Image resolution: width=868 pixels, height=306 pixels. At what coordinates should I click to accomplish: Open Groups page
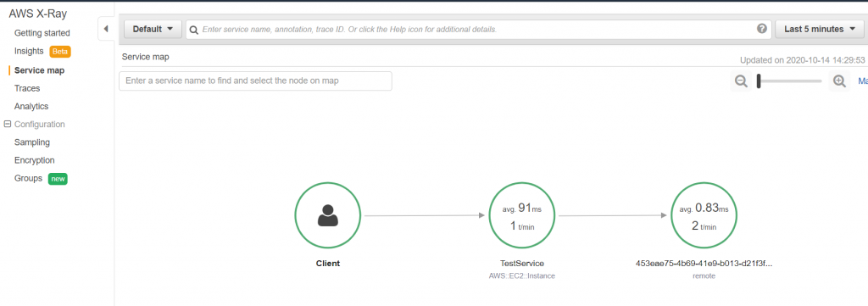[28, 179]
